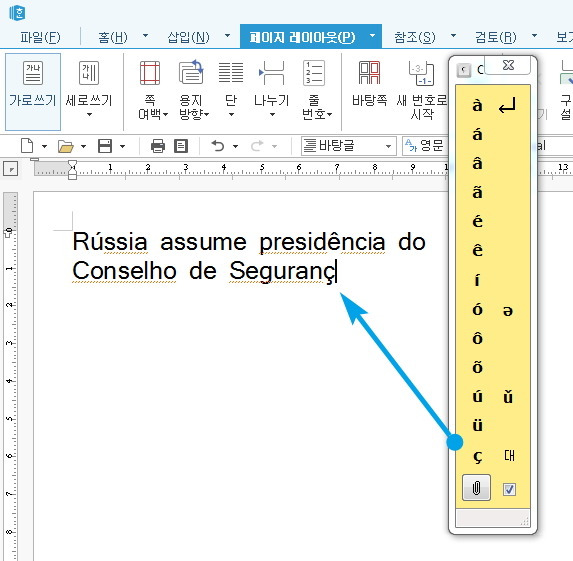Expand the new document dropdown arrow
573x561 pixels.
pyautogui.click(x=44, y=147)
